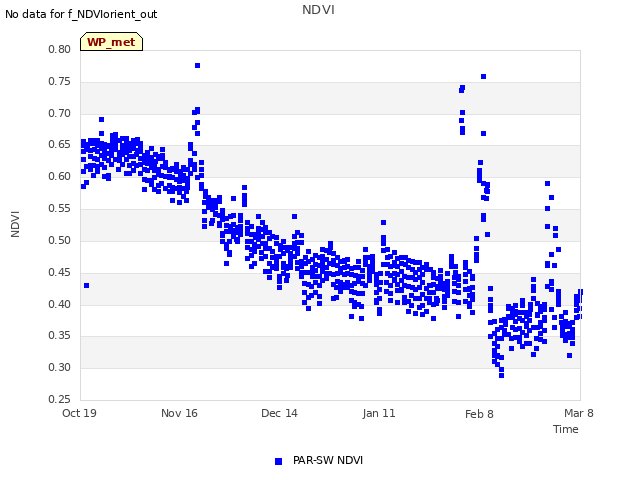
Task: Click the 'No data for f_NDVIorient_out' message
Action: (x=81, y=14)
